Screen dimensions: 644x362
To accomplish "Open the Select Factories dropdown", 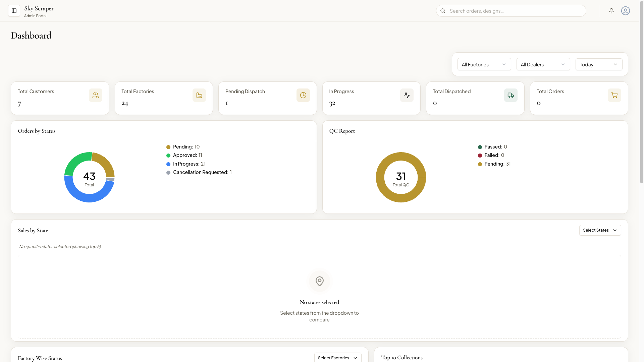I will coord(338,358).
